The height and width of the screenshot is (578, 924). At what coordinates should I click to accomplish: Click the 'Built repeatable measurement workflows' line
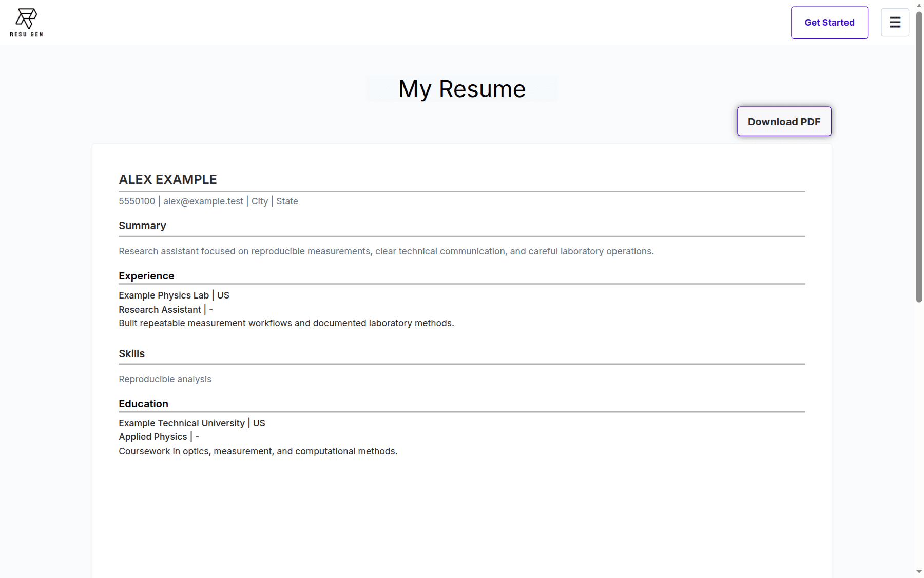click(286, 323)
